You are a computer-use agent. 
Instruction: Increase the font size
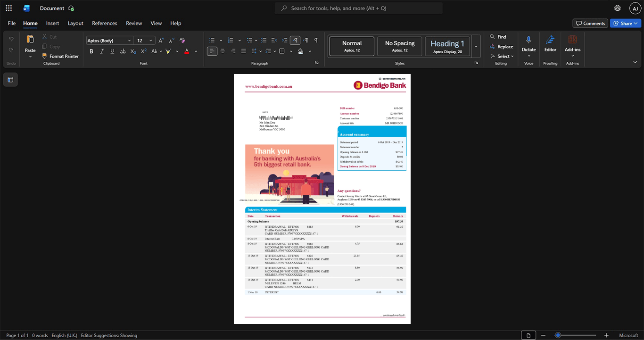pyautogui.click(x=161, y=41)
